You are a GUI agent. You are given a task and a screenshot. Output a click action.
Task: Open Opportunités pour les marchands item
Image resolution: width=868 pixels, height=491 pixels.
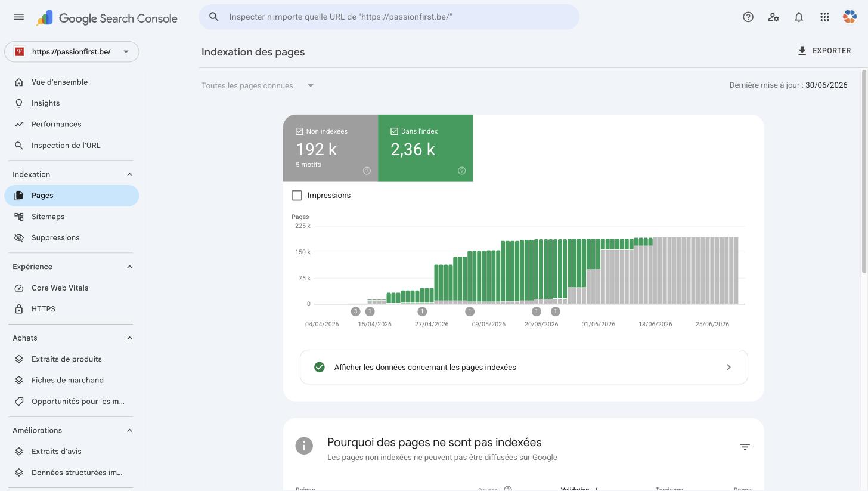(72, 402)
